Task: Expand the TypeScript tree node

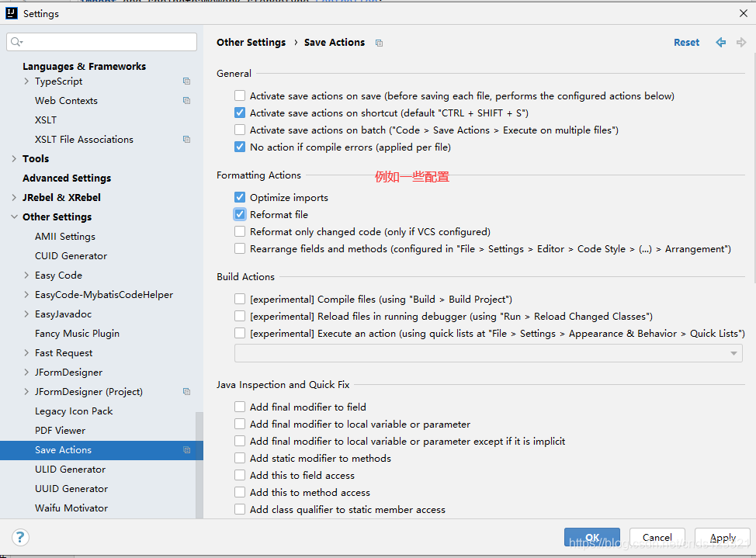Action: [26, 81]
